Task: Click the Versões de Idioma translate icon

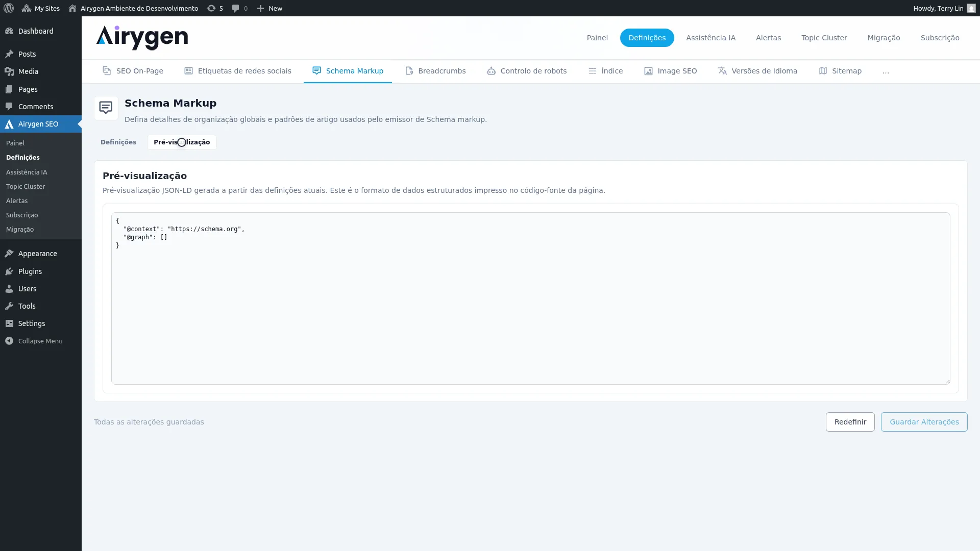Action: 722,71
